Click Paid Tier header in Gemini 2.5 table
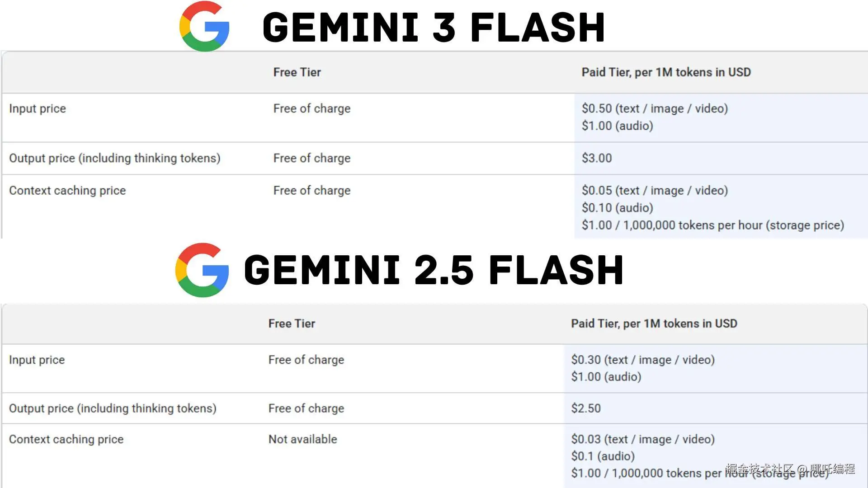The height and width of the screenshot is (488, 868). (654, 324)
